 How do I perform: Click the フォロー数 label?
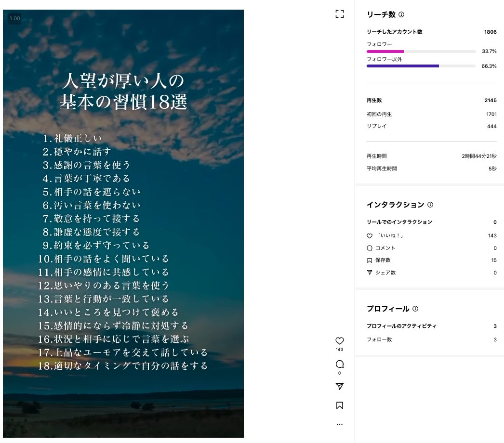click(x=379, y=339)
